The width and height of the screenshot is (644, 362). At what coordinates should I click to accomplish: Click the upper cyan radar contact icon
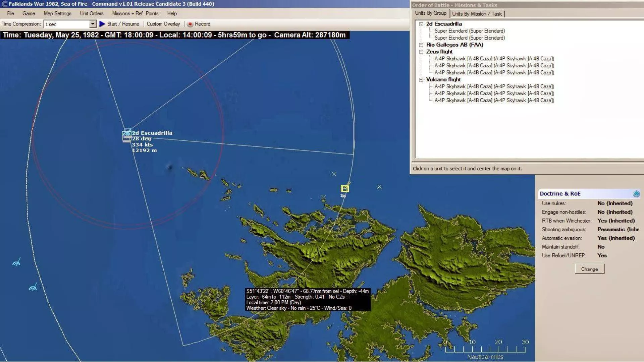click(16, 262)
